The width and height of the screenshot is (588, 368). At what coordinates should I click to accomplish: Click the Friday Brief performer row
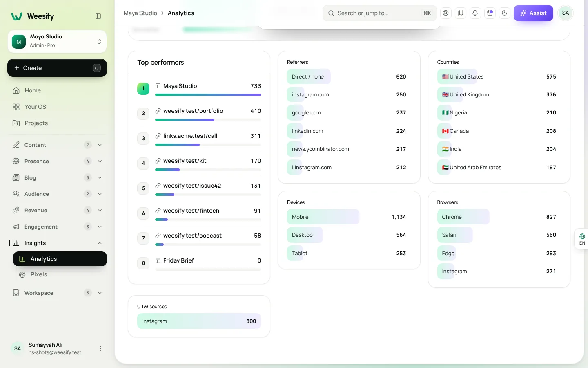click(199, 263)
